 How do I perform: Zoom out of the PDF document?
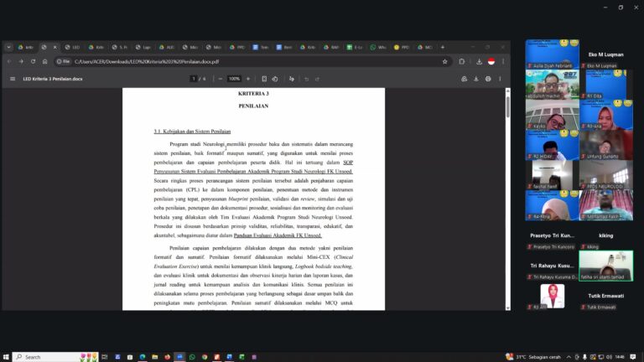221,79
